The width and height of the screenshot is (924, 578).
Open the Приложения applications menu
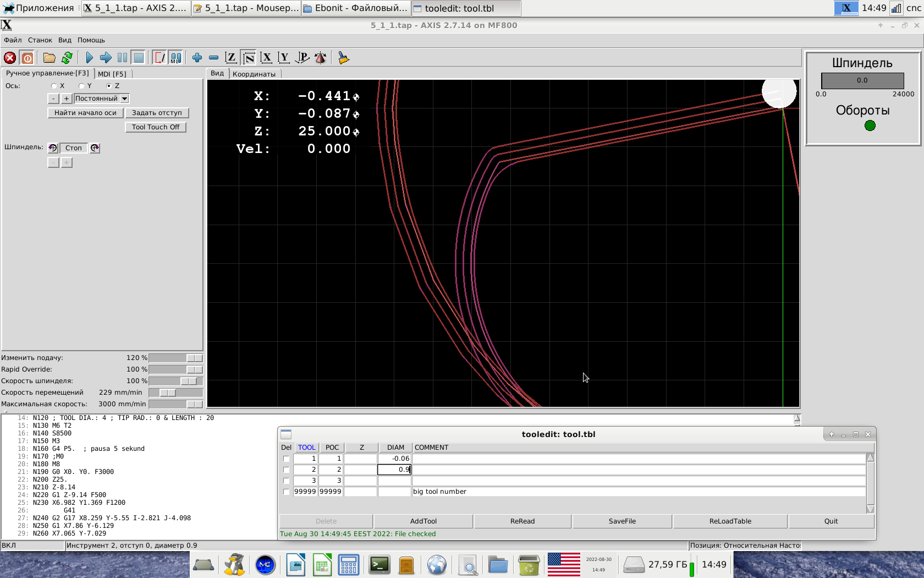tap(40, 8)
